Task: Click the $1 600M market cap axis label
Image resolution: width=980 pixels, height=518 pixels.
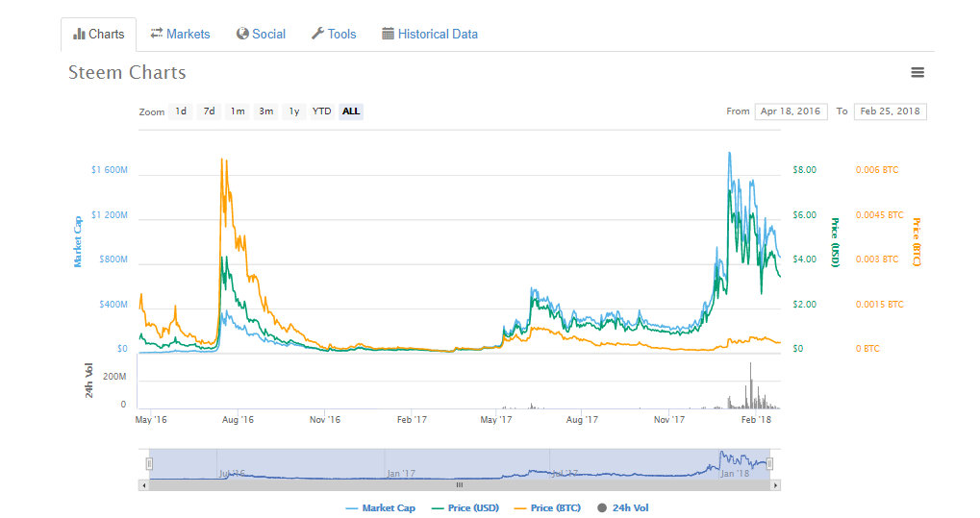Action: click(x=110, y=170)
